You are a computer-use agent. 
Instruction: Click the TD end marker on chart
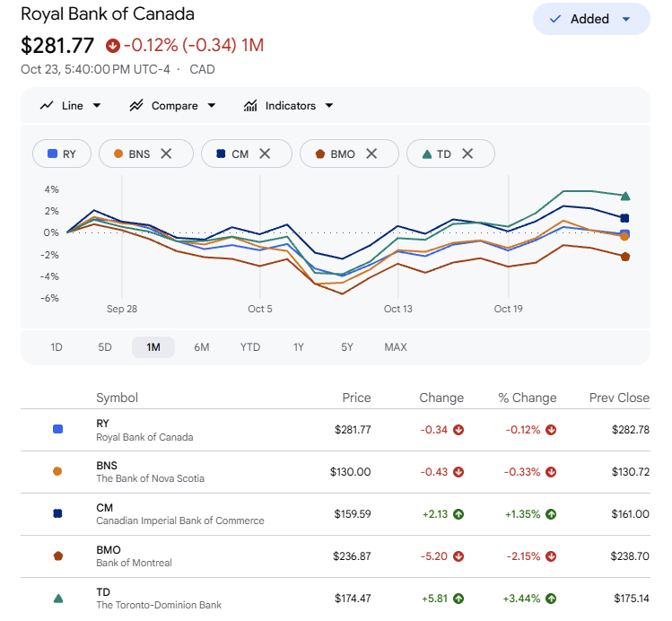[625, 197]
